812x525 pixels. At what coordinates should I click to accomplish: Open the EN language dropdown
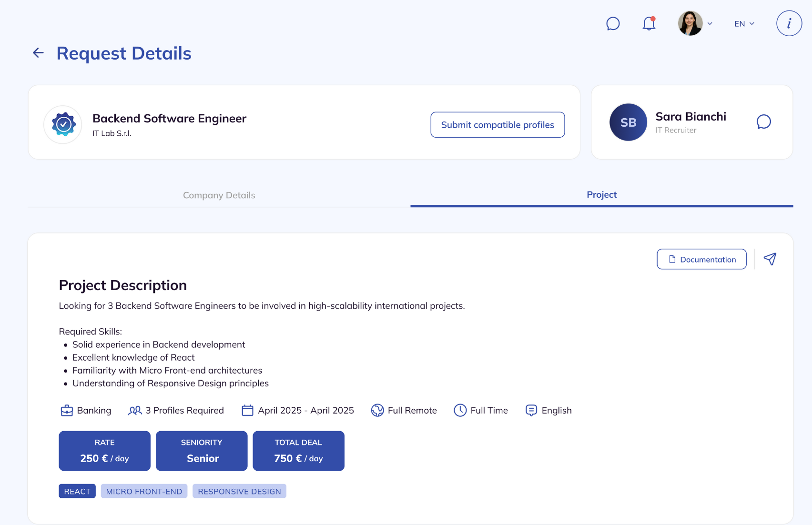coord(743,23)
